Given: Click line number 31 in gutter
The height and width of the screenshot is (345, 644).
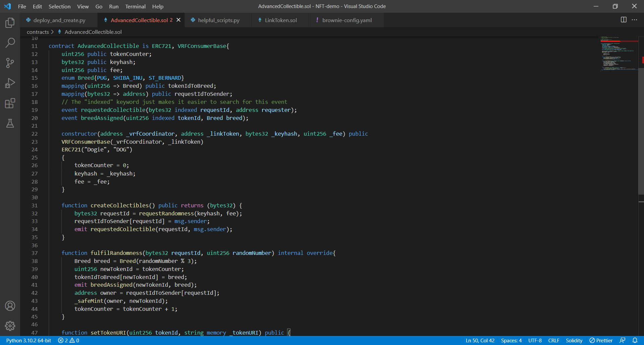Looking at the screenshot, I should 35,205.
